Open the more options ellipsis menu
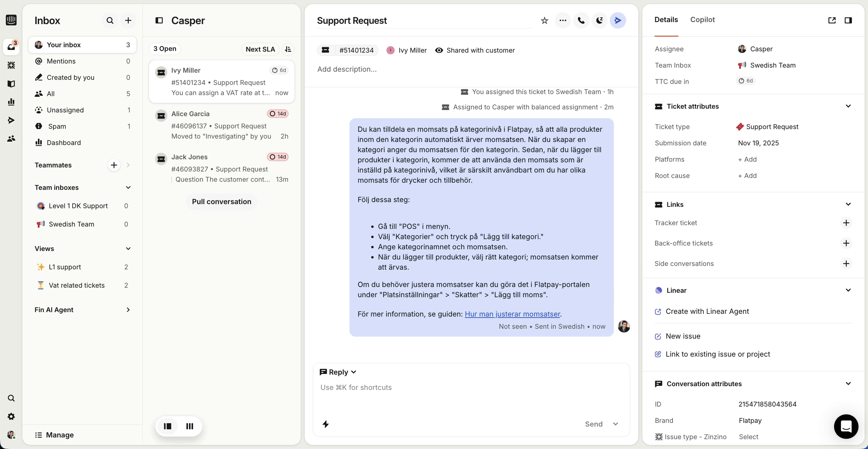This screenshot has height=449, width=868. [x=563, y=20]
